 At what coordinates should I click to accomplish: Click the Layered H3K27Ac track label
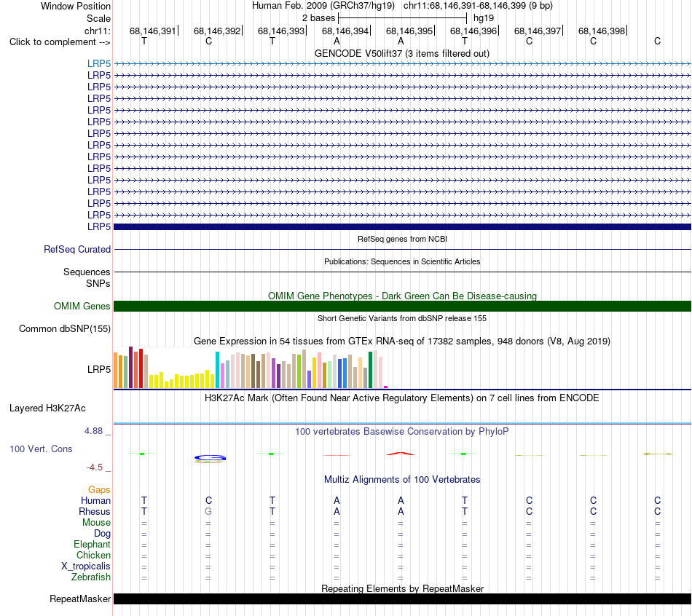pyautogui.click(x=47, y=408)
